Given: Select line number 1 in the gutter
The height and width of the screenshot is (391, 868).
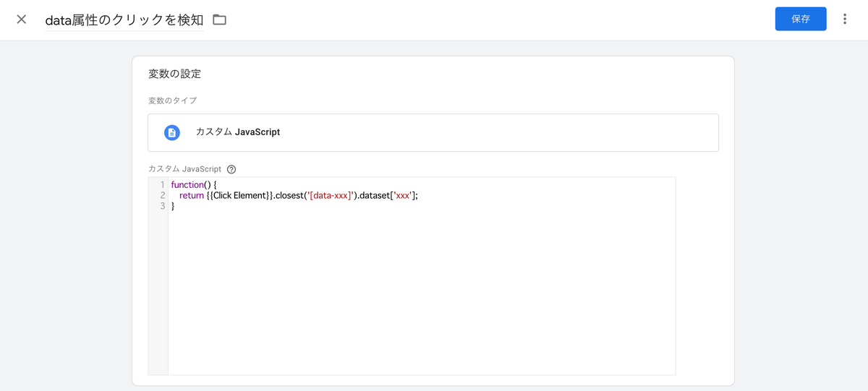Looking at the screenshot, I should (162, 185).
